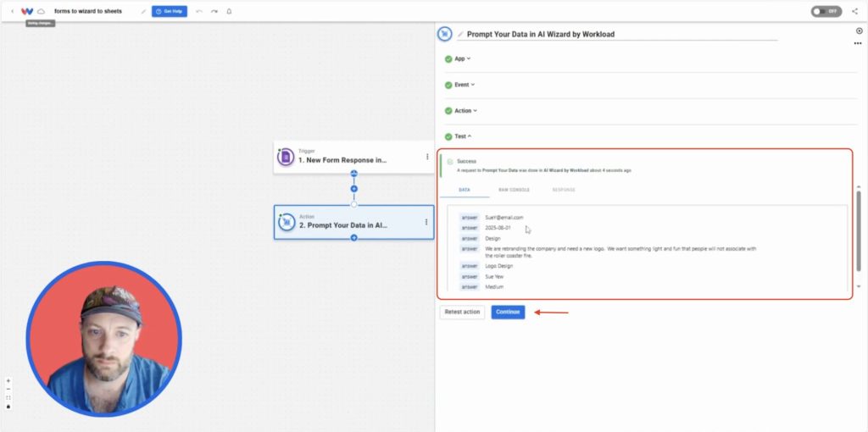Click the Google Forms trigger icon
868x432 pixels.
tap(286, 157)
